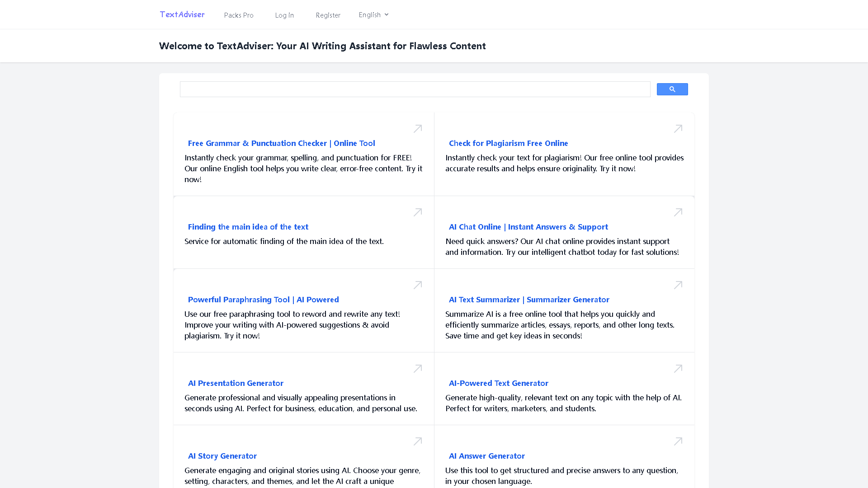The width and height of the screenshot is (868, 488).
Task: Select Register from the top navigation
Action: [328, 15]
